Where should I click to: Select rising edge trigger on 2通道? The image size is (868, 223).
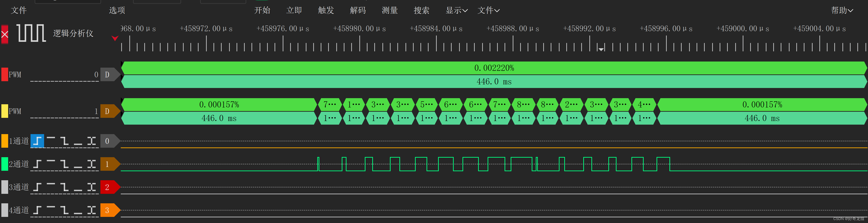click(x=37, y=164)
